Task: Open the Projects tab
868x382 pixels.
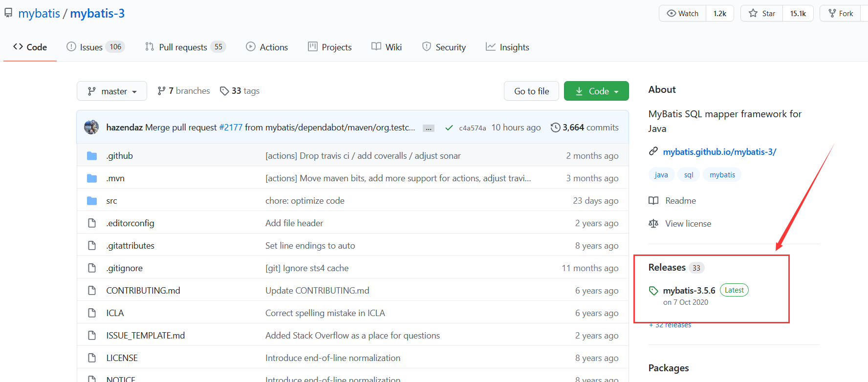Action: click(330, 47)
